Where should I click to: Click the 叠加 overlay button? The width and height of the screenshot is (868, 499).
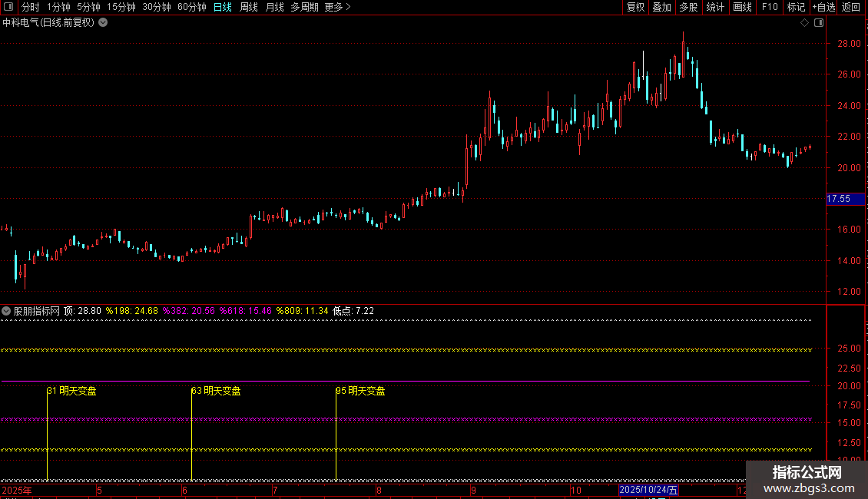tap(661, 7)
